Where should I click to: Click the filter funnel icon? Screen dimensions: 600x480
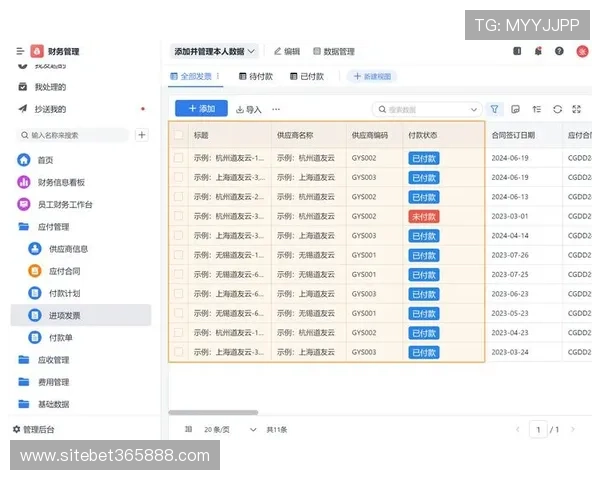(494, 109)
